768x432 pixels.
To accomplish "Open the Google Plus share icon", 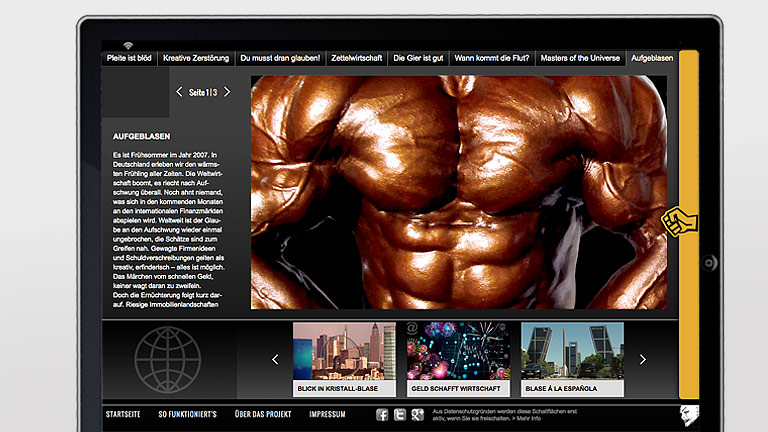I will [417, 415].
